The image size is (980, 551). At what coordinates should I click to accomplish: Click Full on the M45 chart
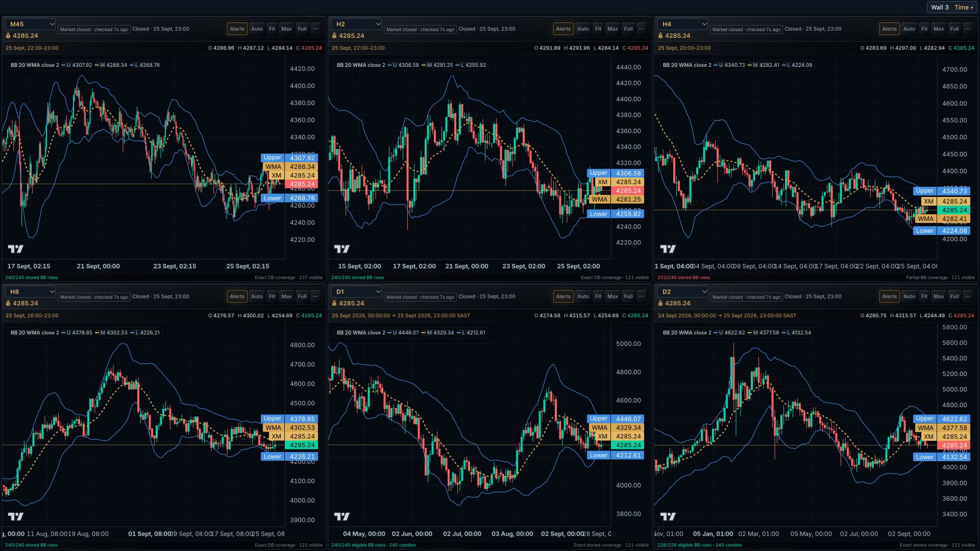[x=302, y=29]
